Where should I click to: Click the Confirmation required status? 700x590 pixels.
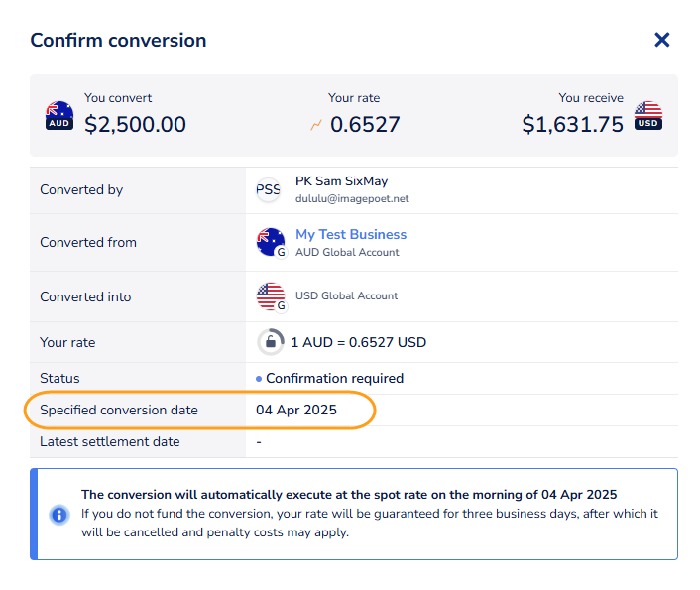pyautogui.click(x=334, y=378)
